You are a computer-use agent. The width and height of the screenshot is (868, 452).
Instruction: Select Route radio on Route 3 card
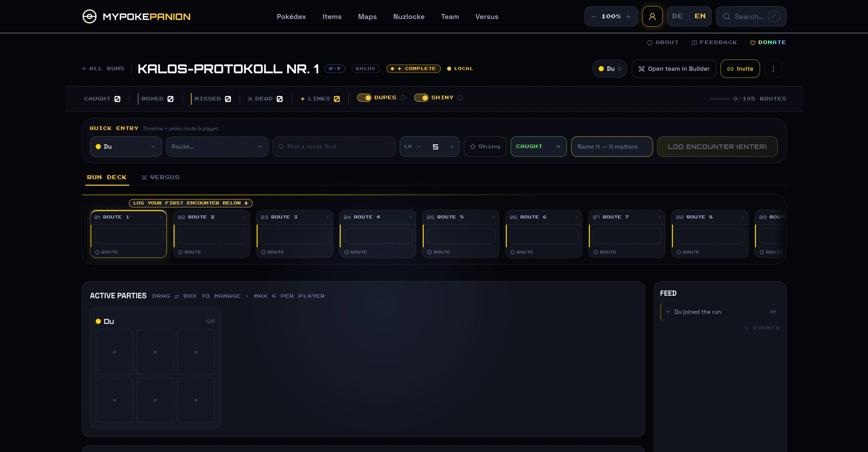point(264,252)
